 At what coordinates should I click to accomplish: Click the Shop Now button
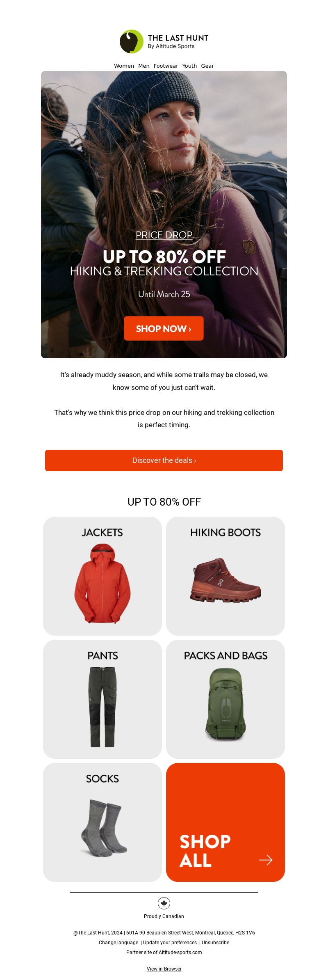164,328
